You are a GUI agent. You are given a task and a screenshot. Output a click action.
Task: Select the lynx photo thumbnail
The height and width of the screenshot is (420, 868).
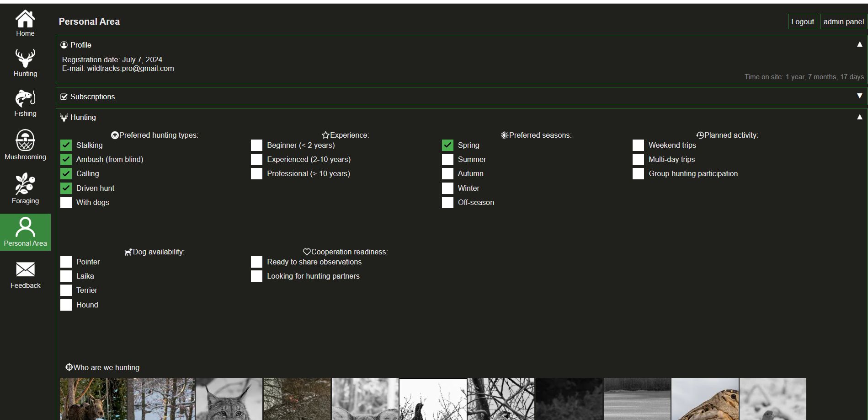[229, 399]
